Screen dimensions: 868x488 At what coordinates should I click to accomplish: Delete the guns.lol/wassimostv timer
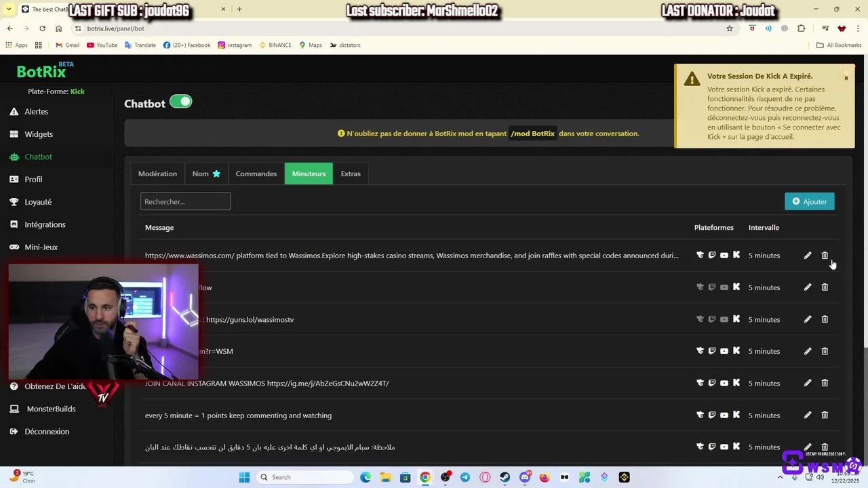(825, 319)
